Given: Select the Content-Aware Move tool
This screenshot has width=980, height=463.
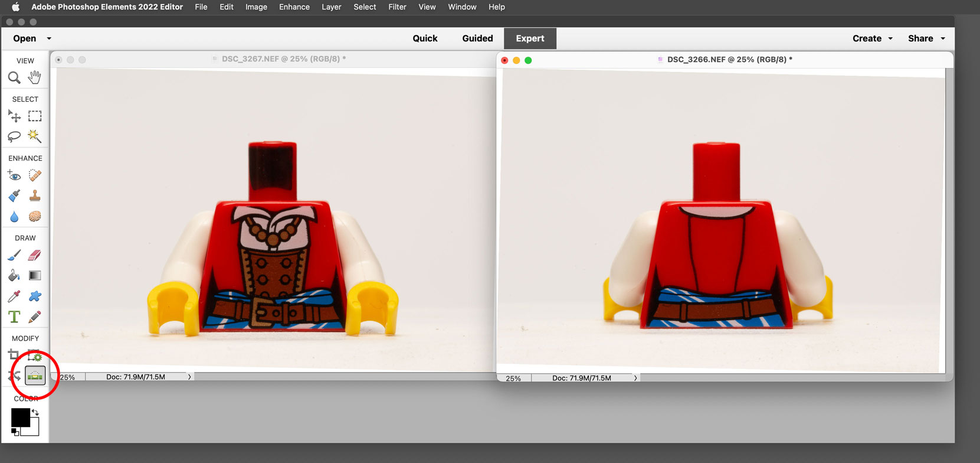Looking at the screenshot, I should (14, 376).
